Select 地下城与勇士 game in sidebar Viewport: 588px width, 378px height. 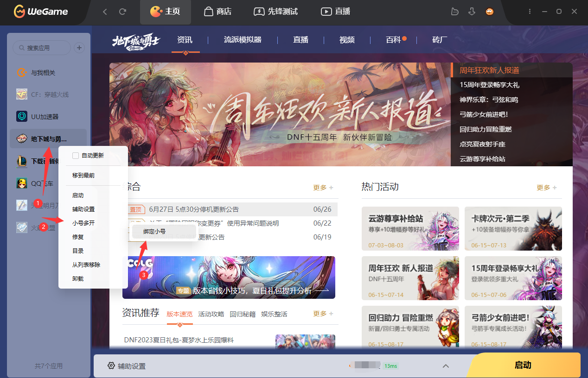(x=48, y=139)
